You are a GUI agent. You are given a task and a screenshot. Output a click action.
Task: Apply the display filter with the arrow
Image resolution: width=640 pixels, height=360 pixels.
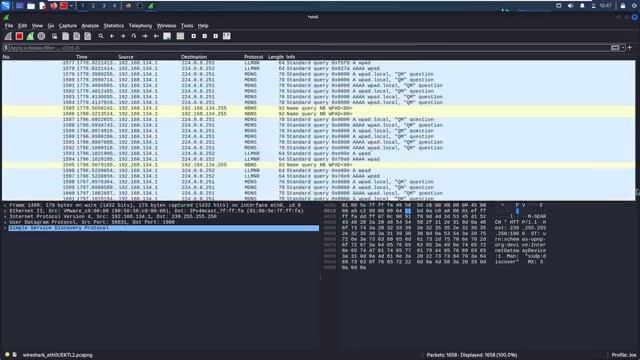(615, 48)
